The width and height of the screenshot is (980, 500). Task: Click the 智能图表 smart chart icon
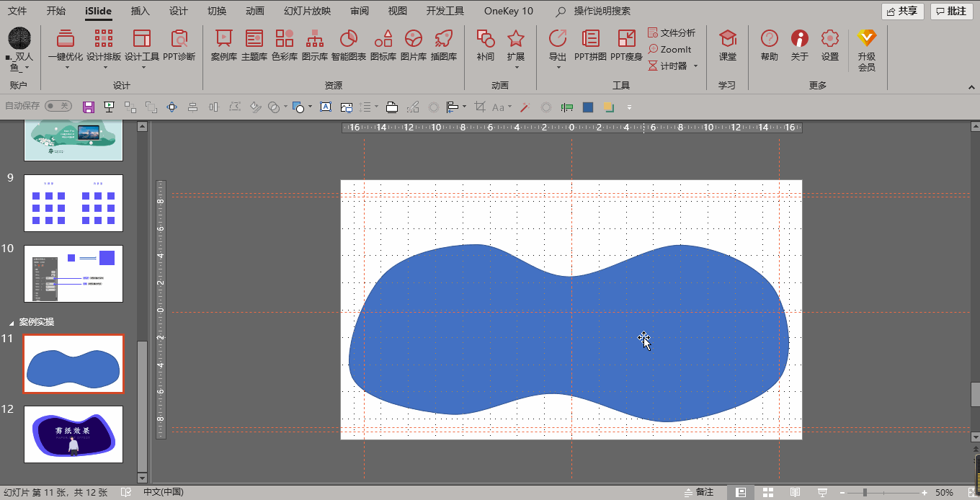click(348, 45)
